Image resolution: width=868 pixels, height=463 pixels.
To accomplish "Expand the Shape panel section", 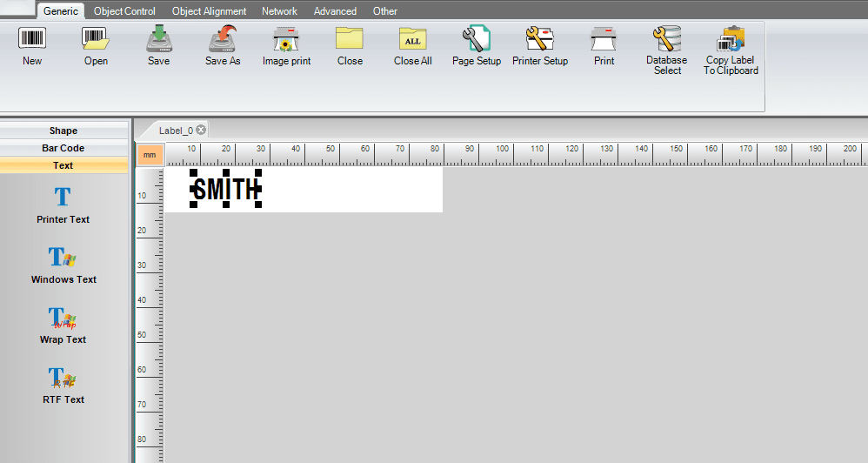I will (63, 131).
